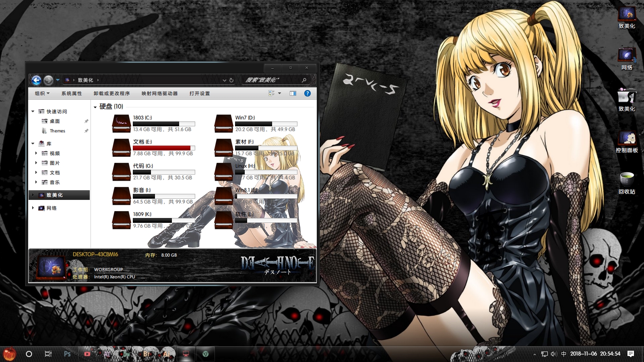This screenshot has height=362, width=644.
Task: Toggle the 中 input method indicator
Action: pos(563,354)
